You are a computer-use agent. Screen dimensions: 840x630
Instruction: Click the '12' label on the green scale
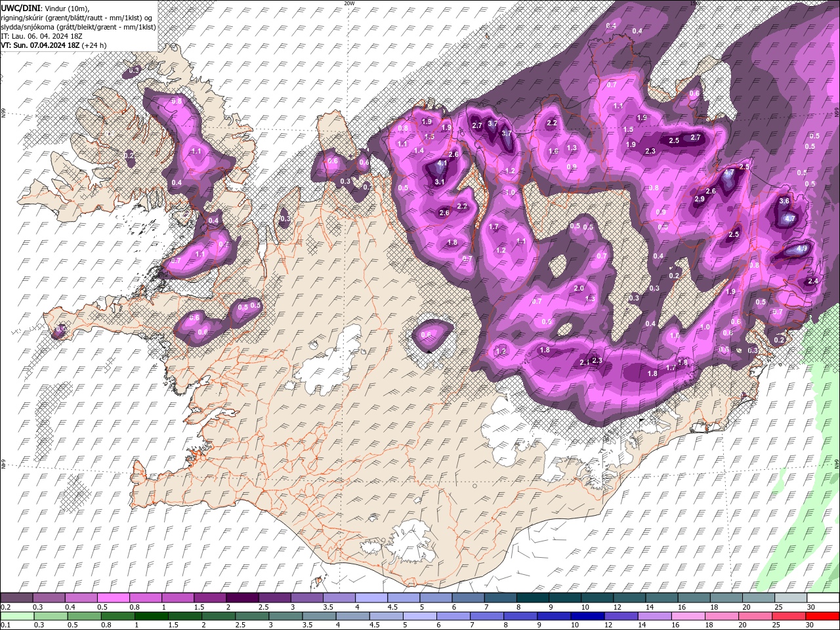point(609,625)
